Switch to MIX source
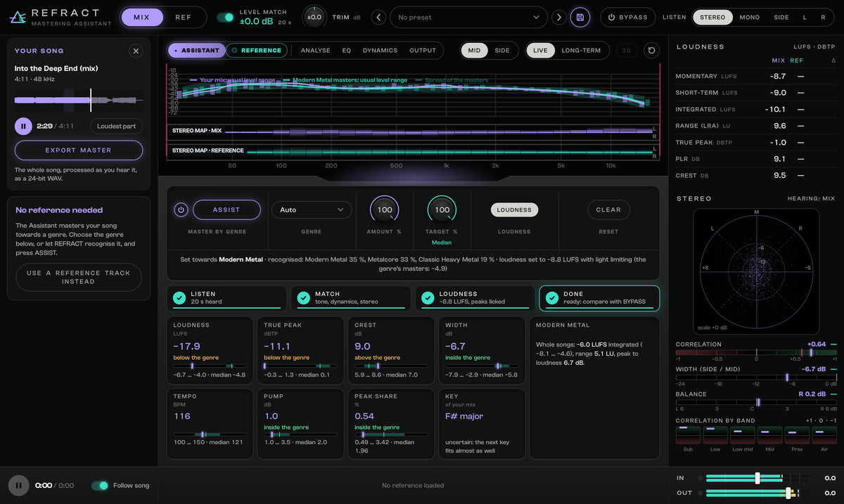 pyautogui.click(x=142, y=17)
